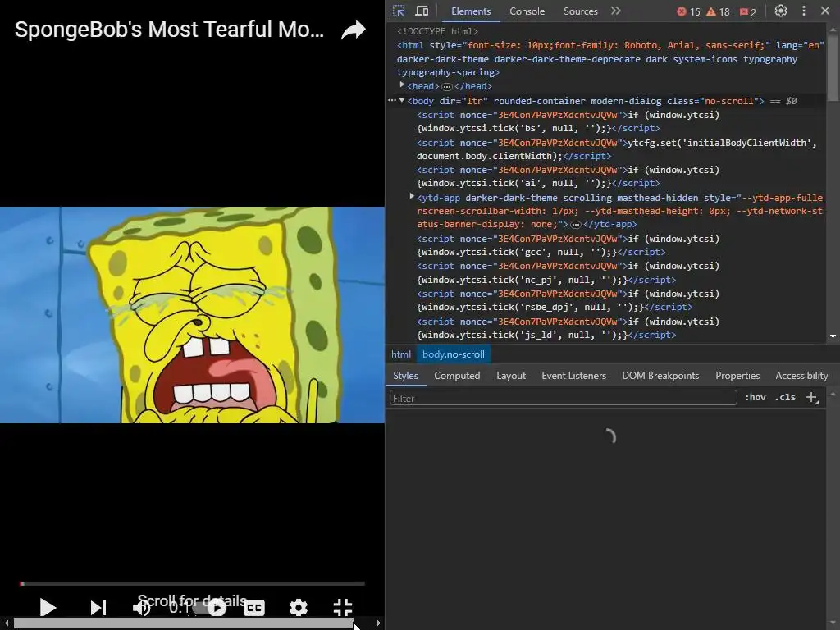Click the horizontal page scrollbar

(183, 623)
